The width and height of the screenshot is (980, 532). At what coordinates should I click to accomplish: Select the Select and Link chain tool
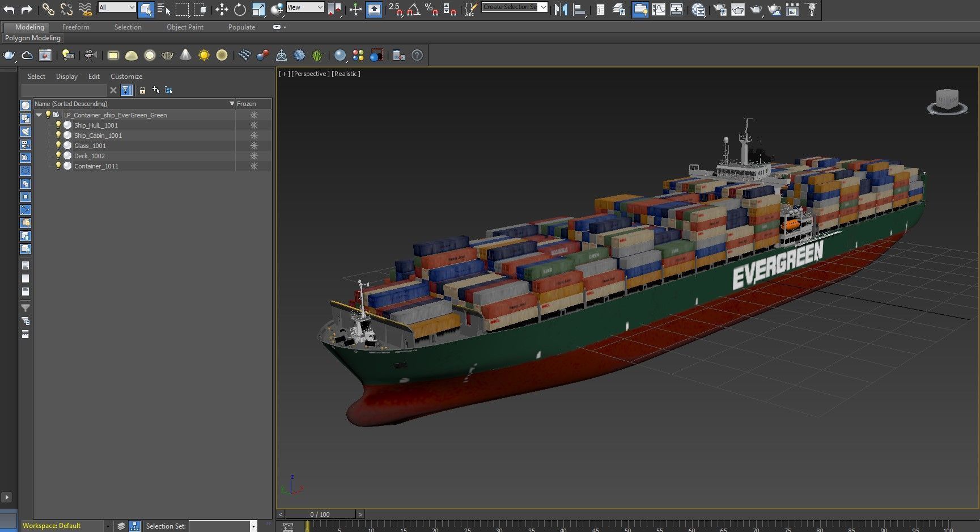[49, 9]
